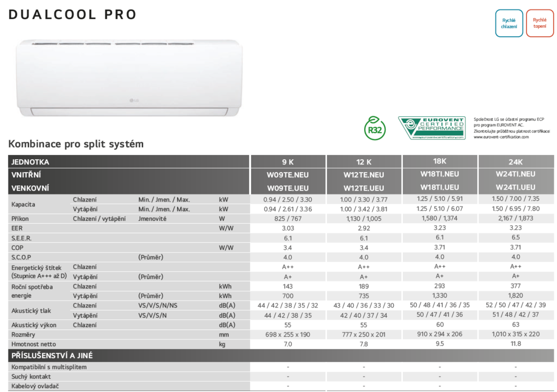Screen dimensions: 557x392
Task: Click the Eurovent Certified Performance logo
Action: [432, 128]
